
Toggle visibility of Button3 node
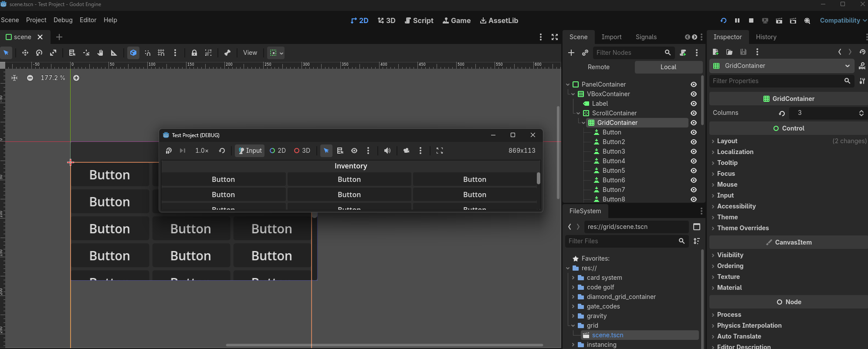(x=694, y=151)
